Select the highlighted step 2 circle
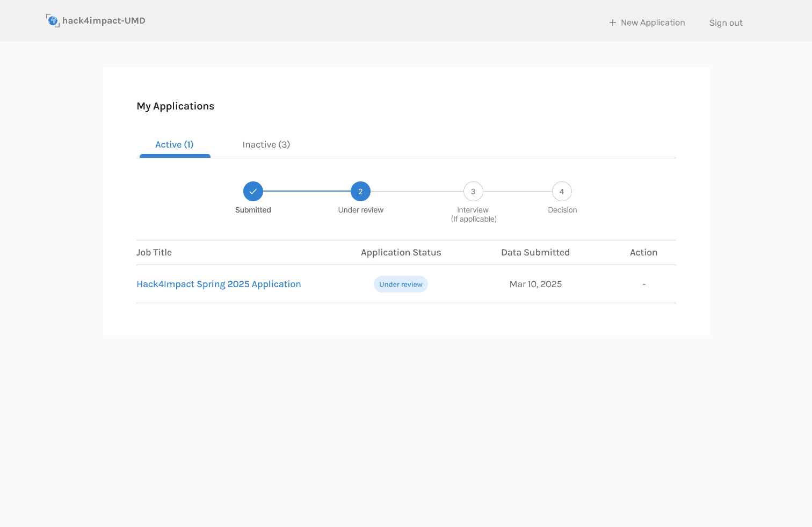The width and height of the screenshot is (812, 527). tap(360, 191)
